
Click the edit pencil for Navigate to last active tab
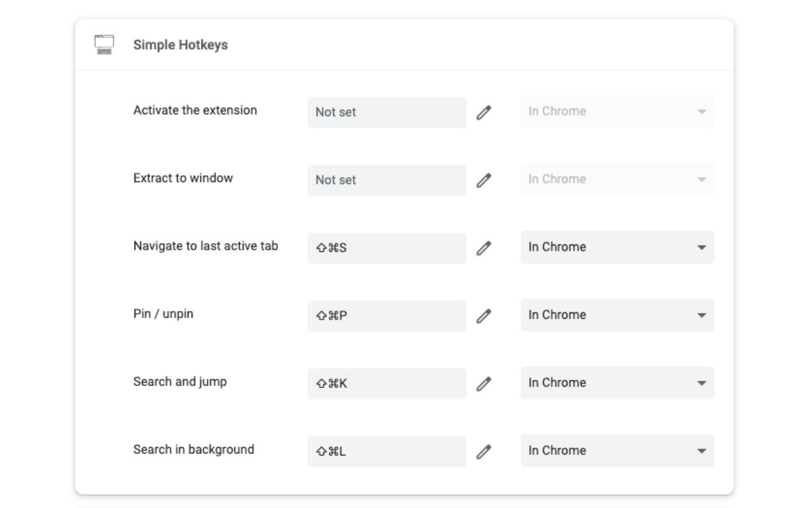tap(484, 247)
